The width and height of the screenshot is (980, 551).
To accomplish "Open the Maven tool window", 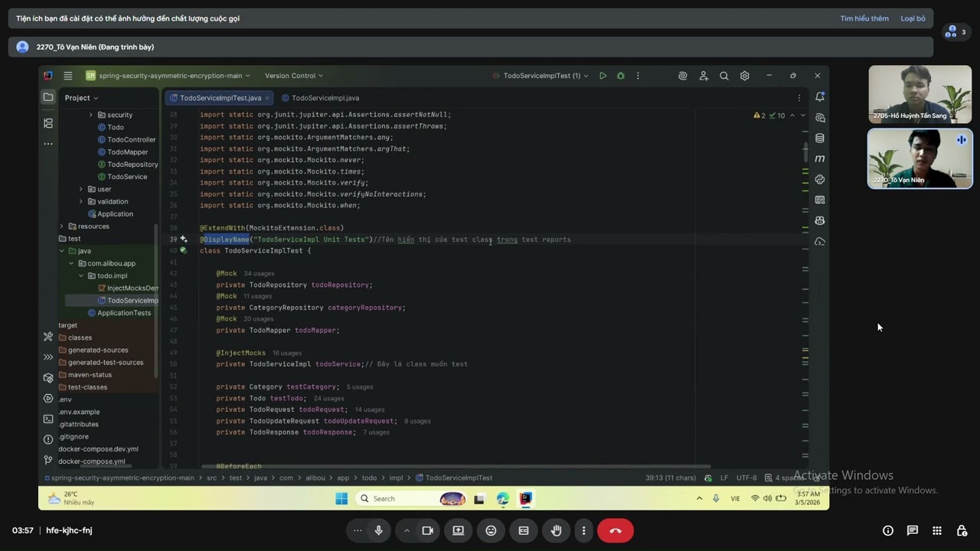I will point(820,158).
